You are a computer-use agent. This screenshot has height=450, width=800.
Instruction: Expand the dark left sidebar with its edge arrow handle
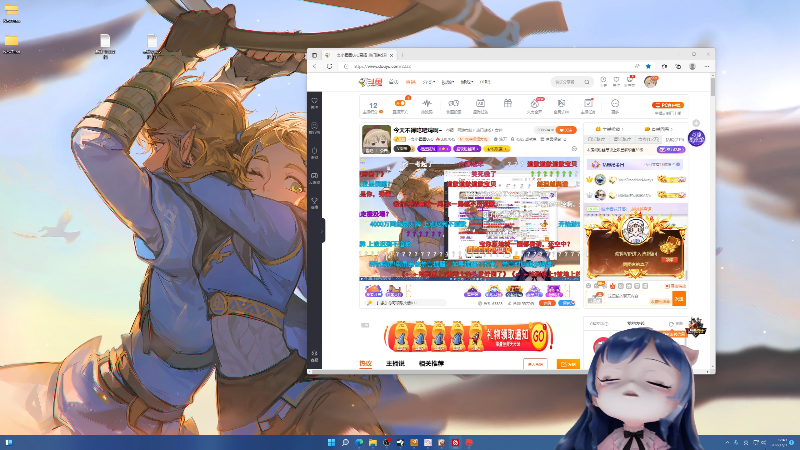click(x=322, y=231)
